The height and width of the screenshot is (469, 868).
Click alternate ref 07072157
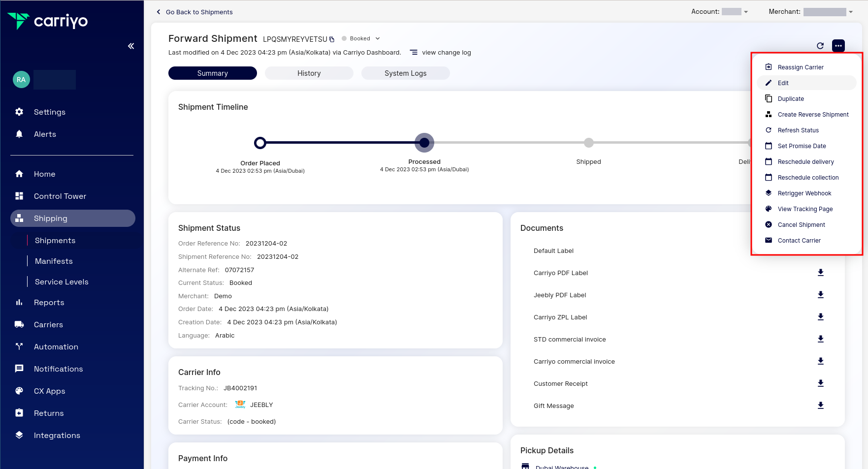[239, 270]
